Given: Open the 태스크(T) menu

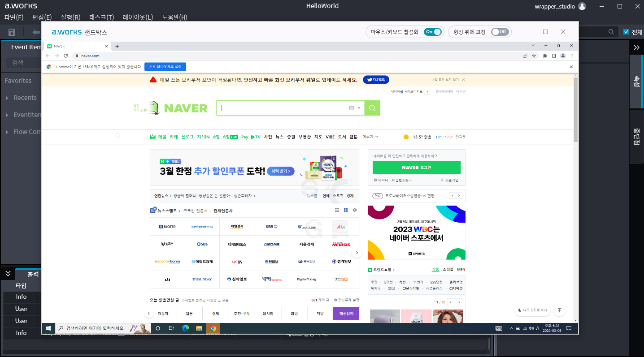Looking at the screenshot, I should pos(102,17).
